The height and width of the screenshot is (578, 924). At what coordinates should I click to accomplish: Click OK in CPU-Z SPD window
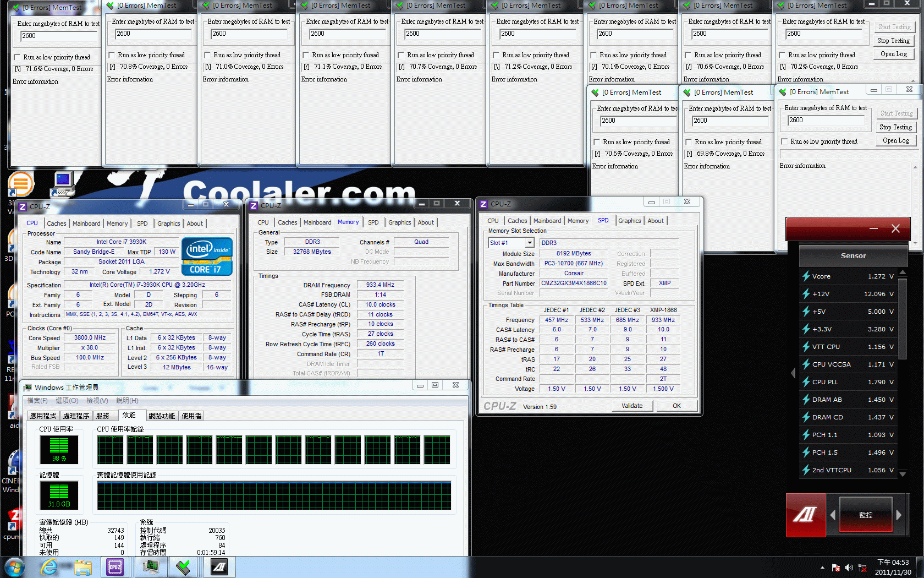[676, 406]
